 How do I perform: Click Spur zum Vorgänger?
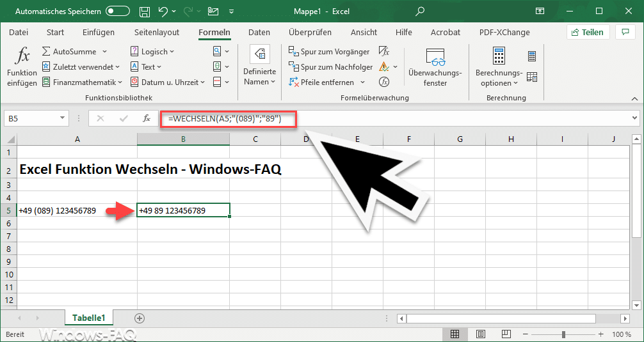(329, 52)
